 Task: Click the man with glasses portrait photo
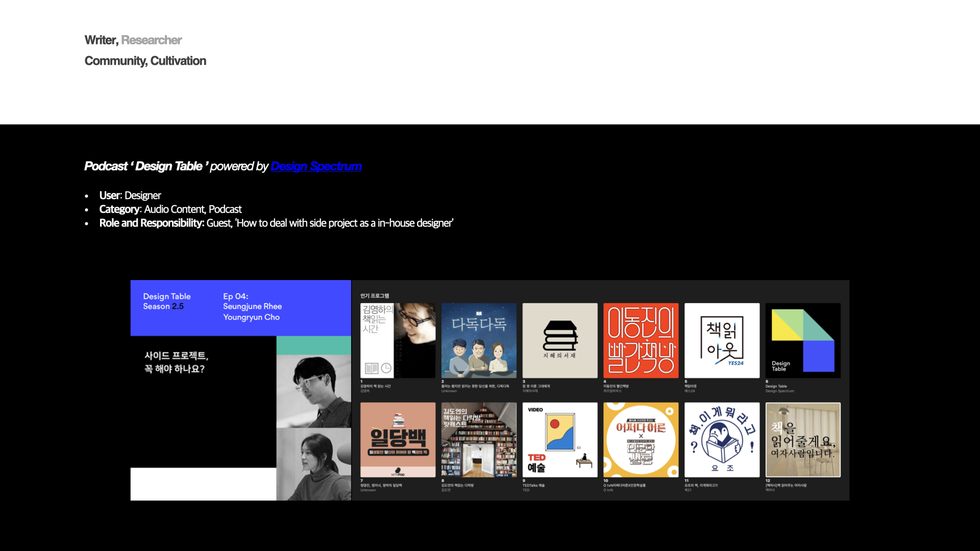click(313, 391)
